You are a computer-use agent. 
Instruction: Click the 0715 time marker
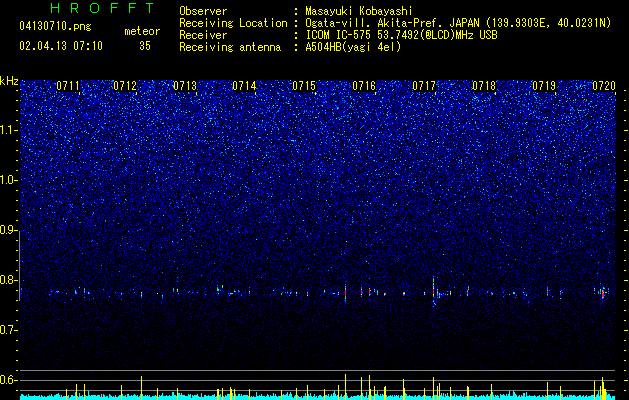click(304, 85)
